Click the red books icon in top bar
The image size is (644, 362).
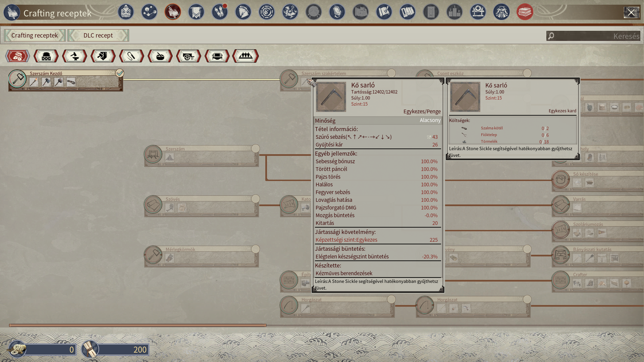click(x=525, y=12)
